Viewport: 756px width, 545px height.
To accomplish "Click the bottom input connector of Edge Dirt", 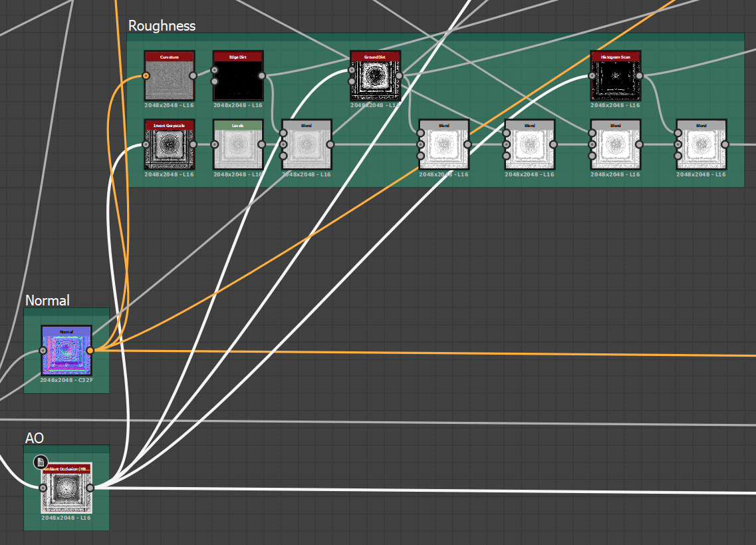I will point(215,82).
